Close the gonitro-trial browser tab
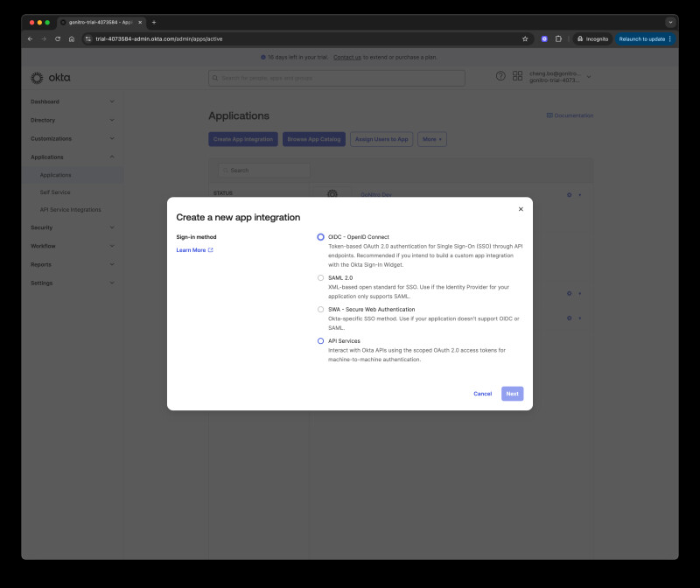 pos(140,23)
